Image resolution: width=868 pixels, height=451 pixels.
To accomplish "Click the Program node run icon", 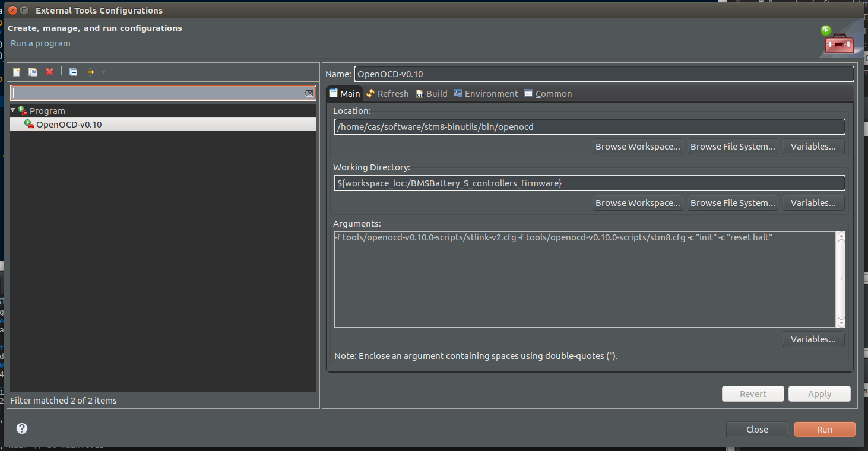I will tap(23, 110).
